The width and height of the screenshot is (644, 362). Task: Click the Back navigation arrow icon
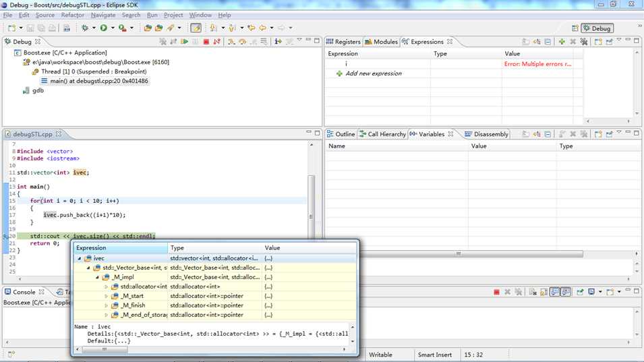(262, 28)
